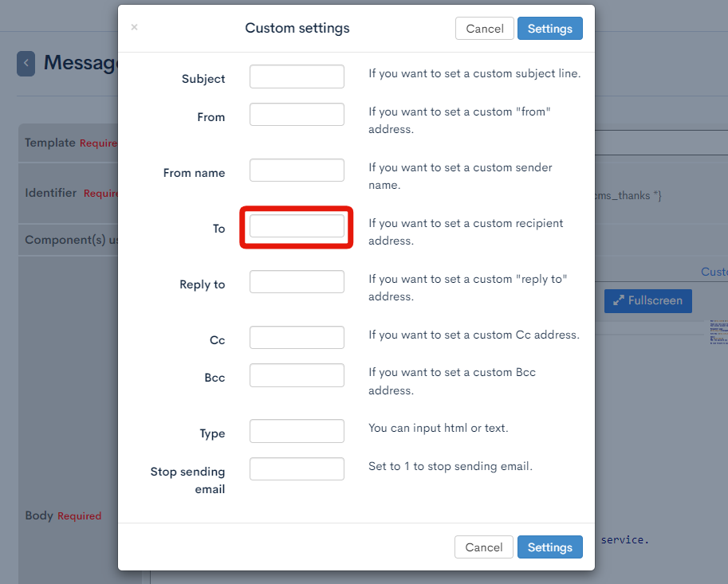
Task: Focus the Type input for html or text
Action: point(296,431)
